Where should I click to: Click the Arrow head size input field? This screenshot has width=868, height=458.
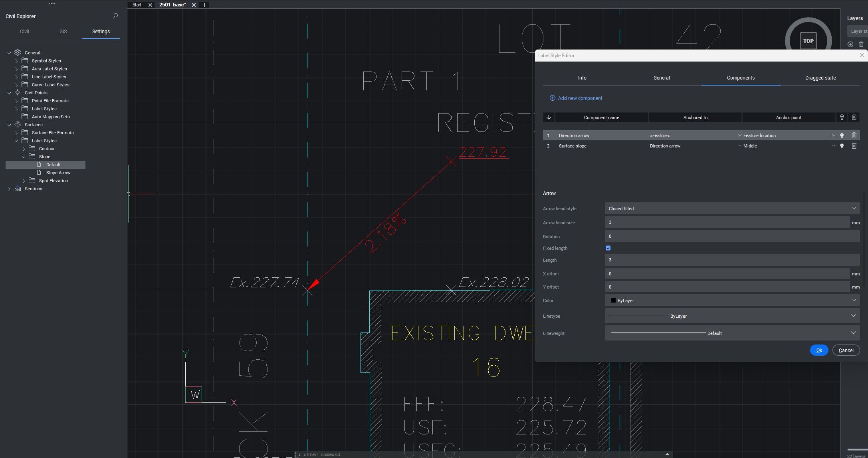(727, 223)
